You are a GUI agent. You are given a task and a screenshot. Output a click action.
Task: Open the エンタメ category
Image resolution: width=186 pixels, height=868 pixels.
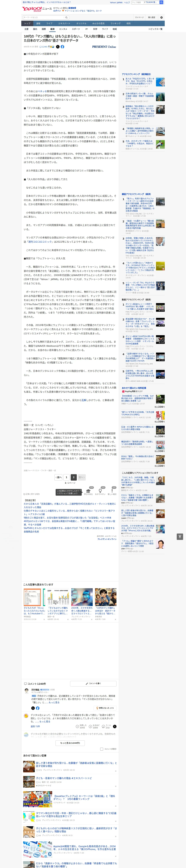pos(63,29)
